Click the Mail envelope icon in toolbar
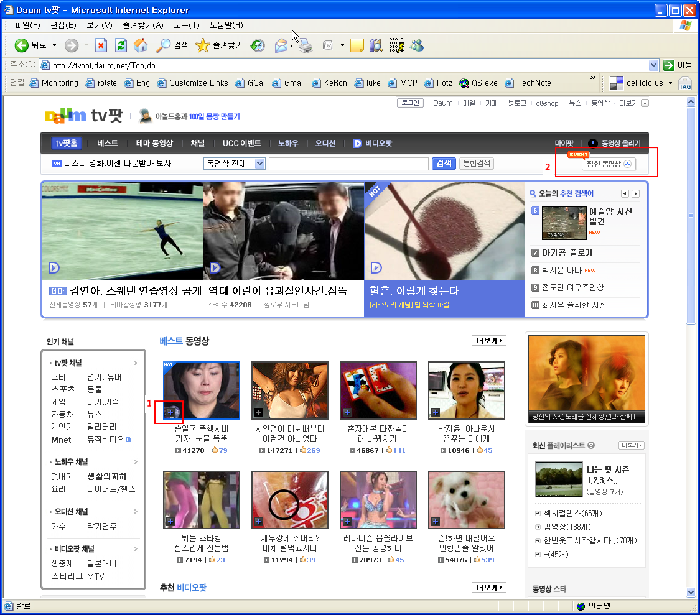 [x=281, y=45]
